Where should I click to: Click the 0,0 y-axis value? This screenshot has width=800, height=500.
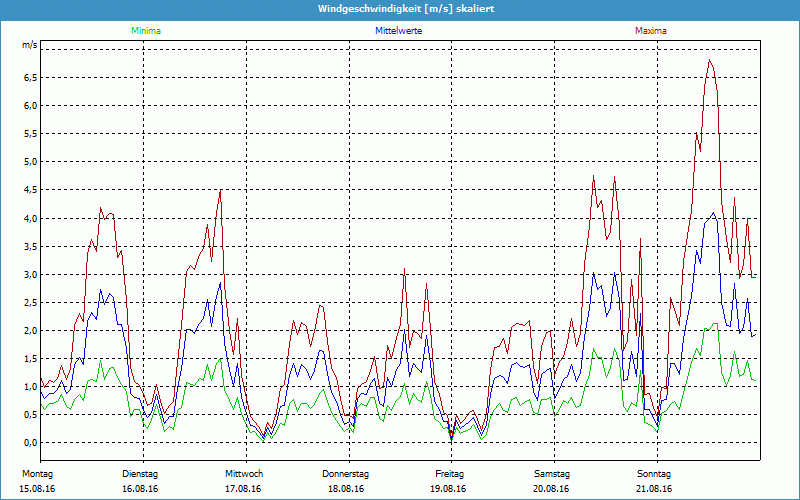click(30, 443)
